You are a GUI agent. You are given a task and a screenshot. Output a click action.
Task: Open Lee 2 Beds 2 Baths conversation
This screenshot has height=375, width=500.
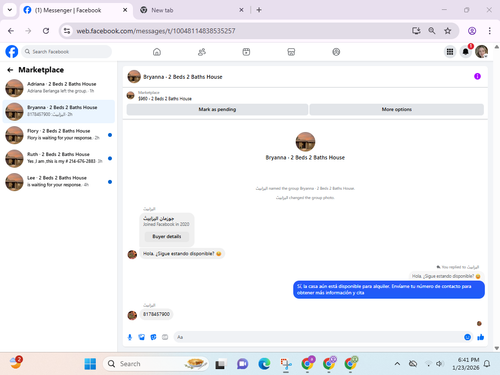59,181
